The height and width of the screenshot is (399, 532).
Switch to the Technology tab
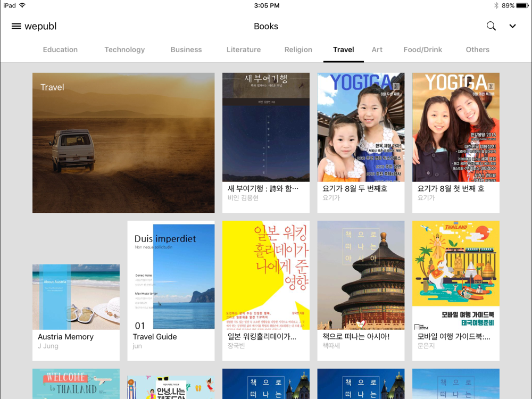click(x=124, y=49)
